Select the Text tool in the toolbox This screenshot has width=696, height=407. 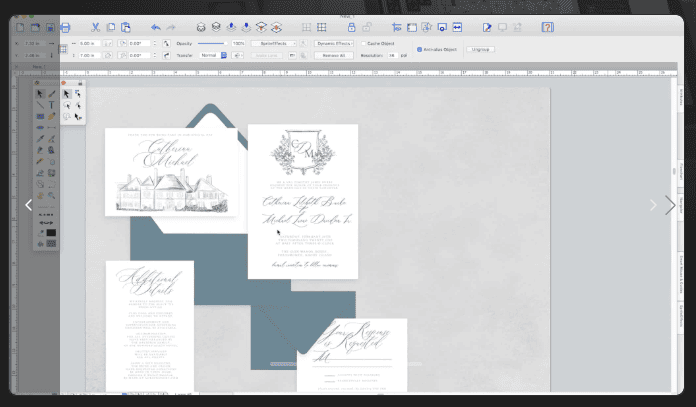pyautogui.click(x=51, y=105)
